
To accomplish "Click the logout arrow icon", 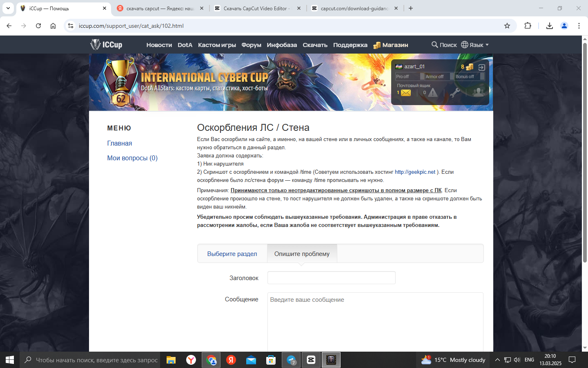I will 481,67.
